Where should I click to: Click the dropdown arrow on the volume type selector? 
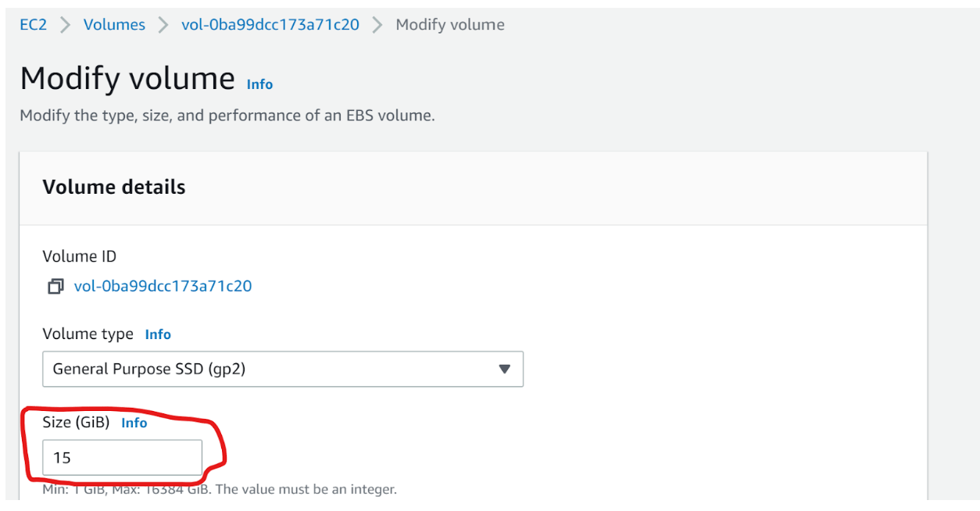503,368
